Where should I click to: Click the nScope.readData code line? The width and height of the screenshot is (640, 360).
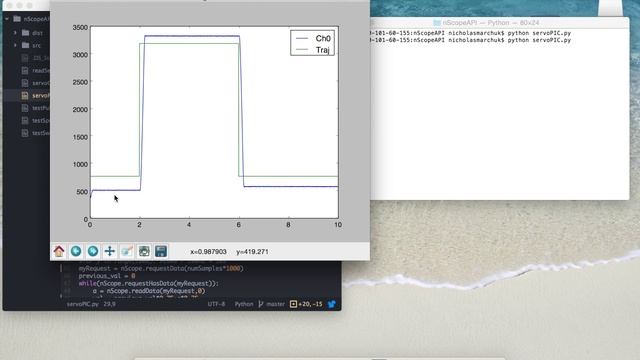(149, 291)
